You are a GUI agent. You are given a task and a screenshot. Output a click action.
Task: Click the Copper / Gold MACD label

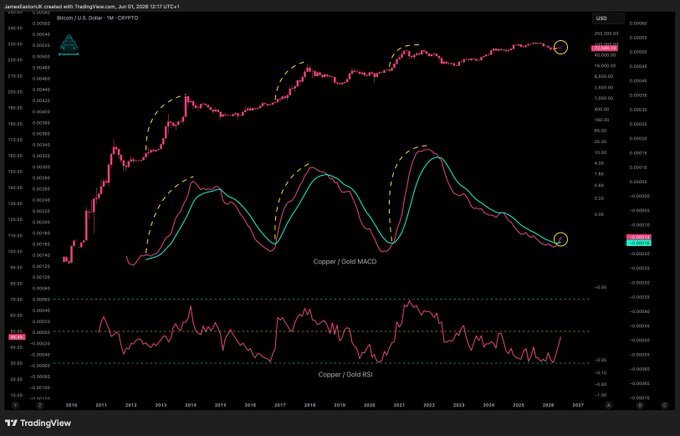click(345, 262)
